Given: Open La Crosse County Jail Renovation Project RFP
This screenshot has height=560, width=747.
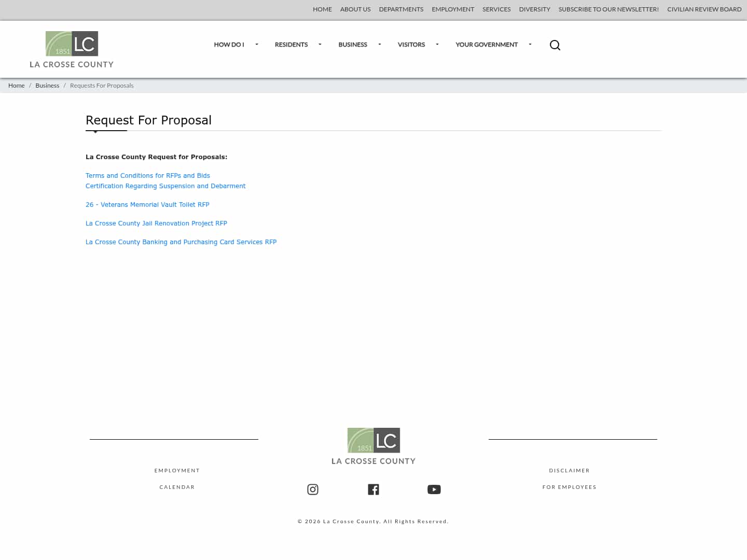Looking at the screenshot, I should pyautogui.click(x=156, y=223).
